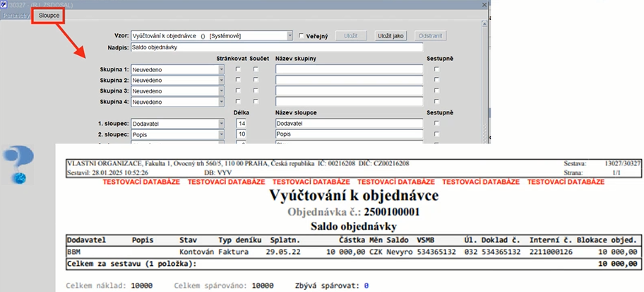
Task: Open the 2. sloupec dropdown showing Popis
Action: (x=222, y=134)
